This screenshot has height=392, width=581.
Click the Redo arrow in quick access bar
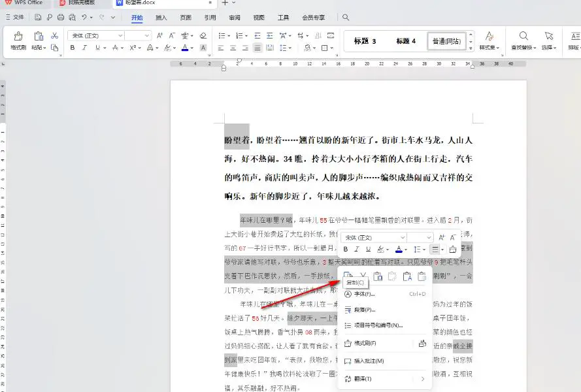click(102, 17)
